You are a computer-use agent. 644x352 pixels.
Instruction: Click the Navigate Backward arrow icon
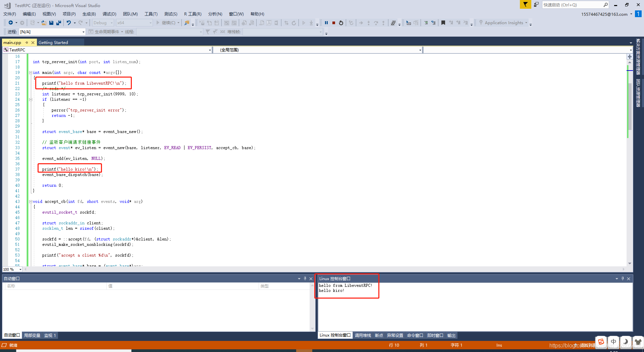click(x=11, y=23)
